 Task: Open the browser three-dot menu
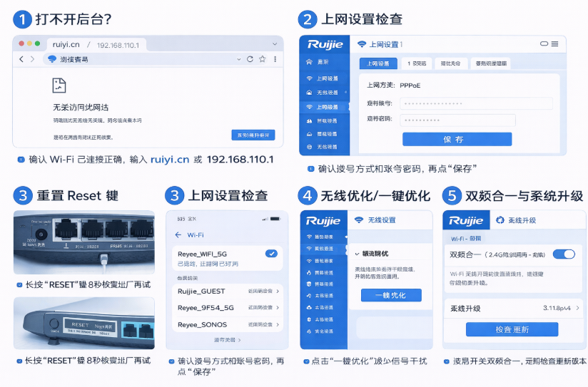[275, 59]
